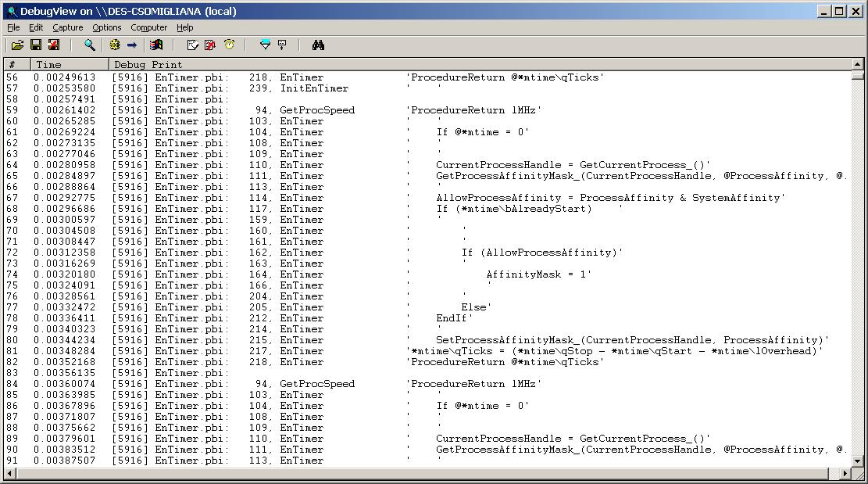Open the File menu
This screenshot has width=868, height=484.
13,27
